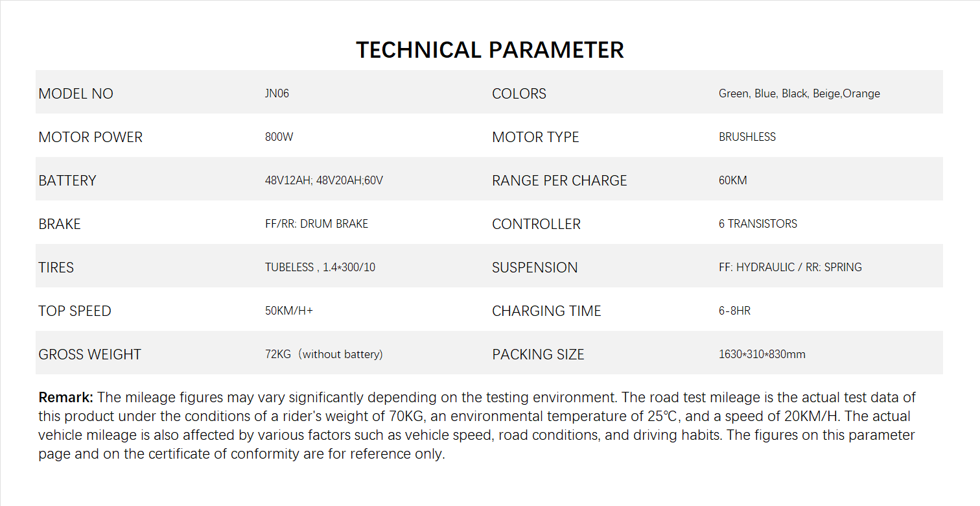
Task: Select the RANGE PER CHARGE label
Action: pyautogui.click(x=559, y=180)
